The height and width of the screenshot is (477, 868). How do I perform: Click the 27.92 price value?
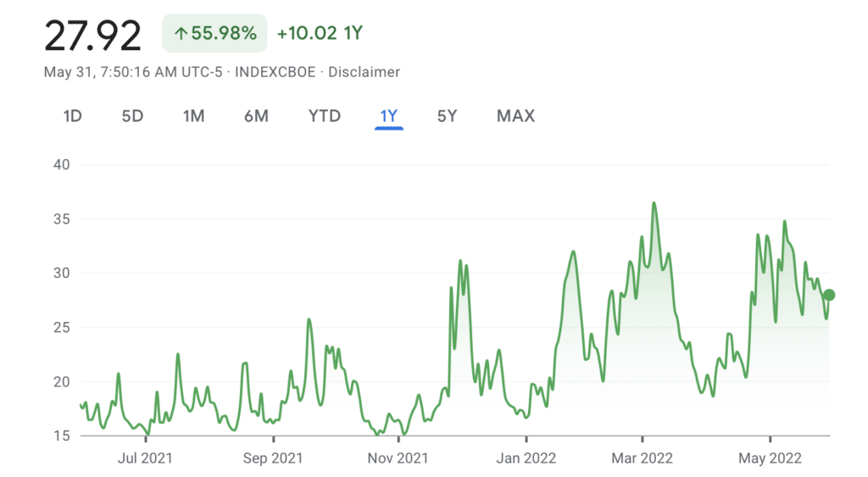coord(92,36)
